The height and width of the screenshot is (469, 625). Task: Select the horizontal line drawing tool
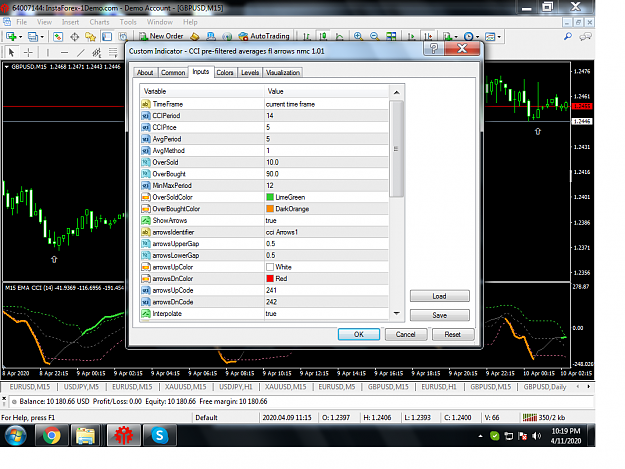[64, 52]
